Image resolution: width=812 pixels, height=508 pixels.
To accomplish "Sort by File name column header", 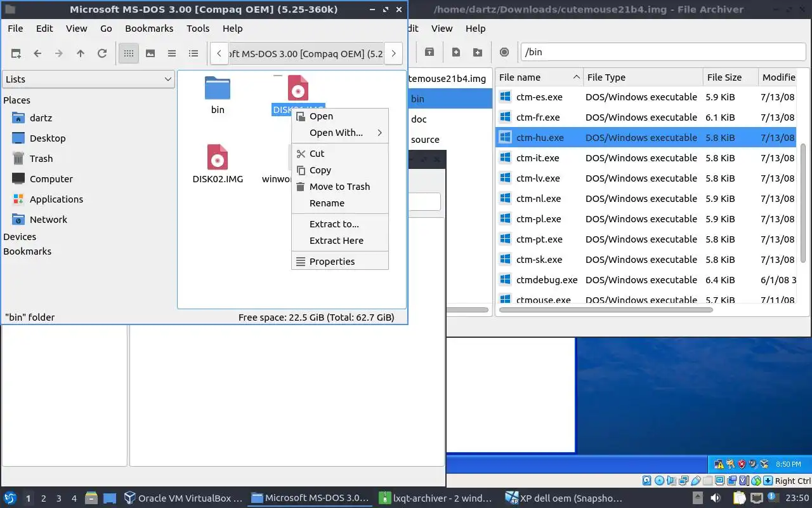I will point(539,77).
